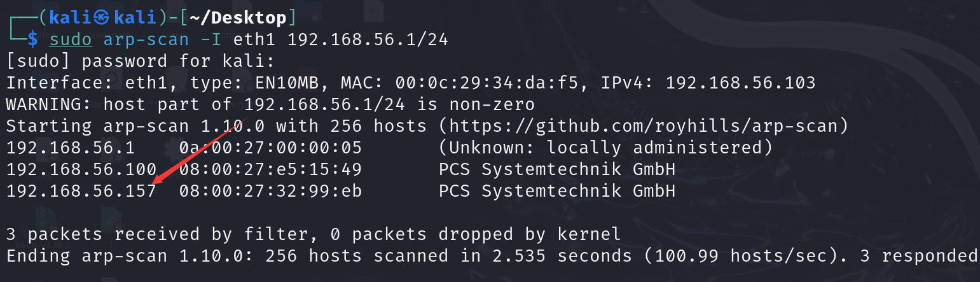Click the 'Unknown: locally administered' vendor text
980x282 pixels.
605,148
